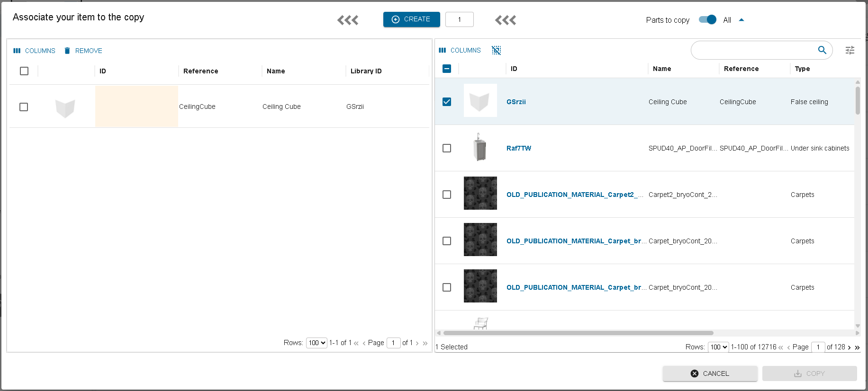Image resolution: width=868 pixels, height=391 pixels.
Task: Open the Raf7TW ID link
Action: tap(519, 148)
